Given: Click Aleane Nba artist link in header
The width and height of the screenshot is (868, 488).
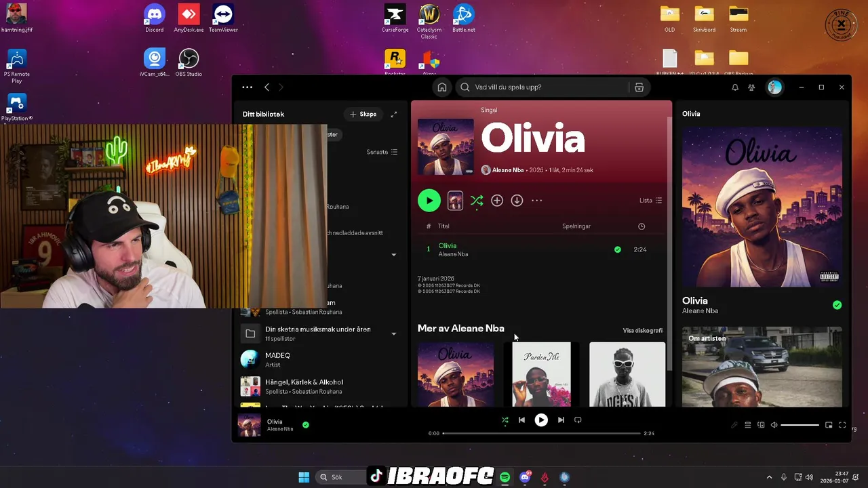Looking at the screenshot, I should coord(508,170).
